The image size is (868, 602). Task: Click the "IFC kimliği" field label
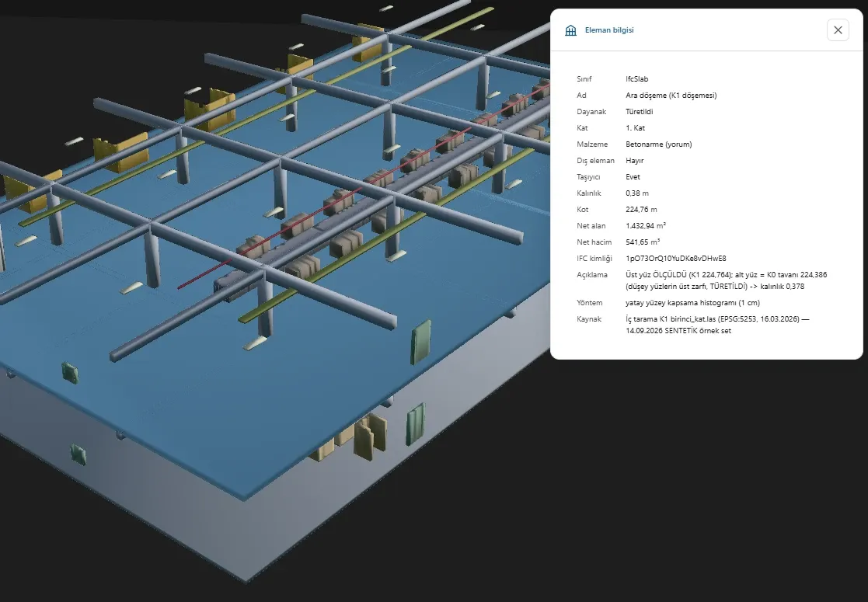(x=594, y=259)
